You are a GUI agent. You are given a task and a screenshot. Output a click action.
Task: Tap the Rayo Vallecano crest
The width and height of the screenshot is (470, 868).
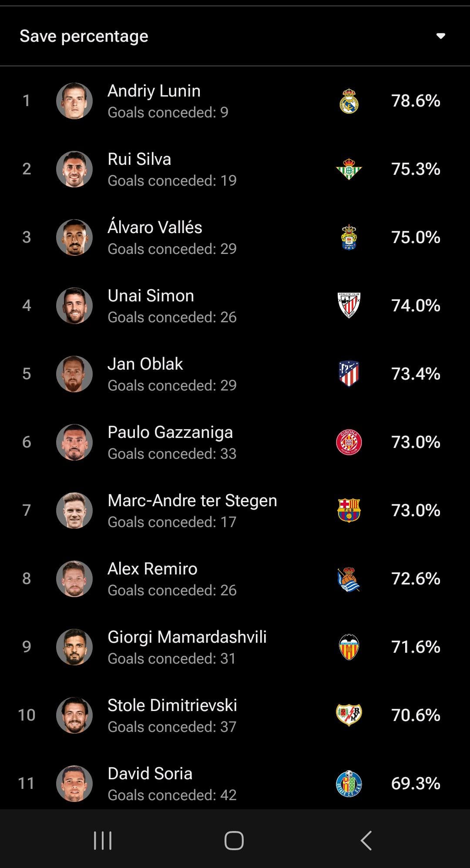point(349,715)
